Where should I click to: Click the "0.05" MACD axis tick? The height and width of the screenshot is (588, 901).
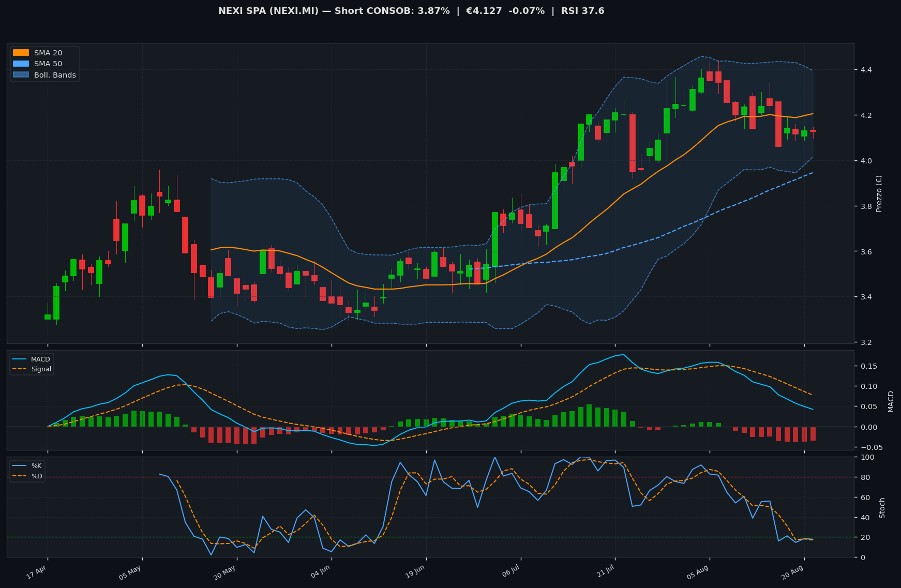868,406
